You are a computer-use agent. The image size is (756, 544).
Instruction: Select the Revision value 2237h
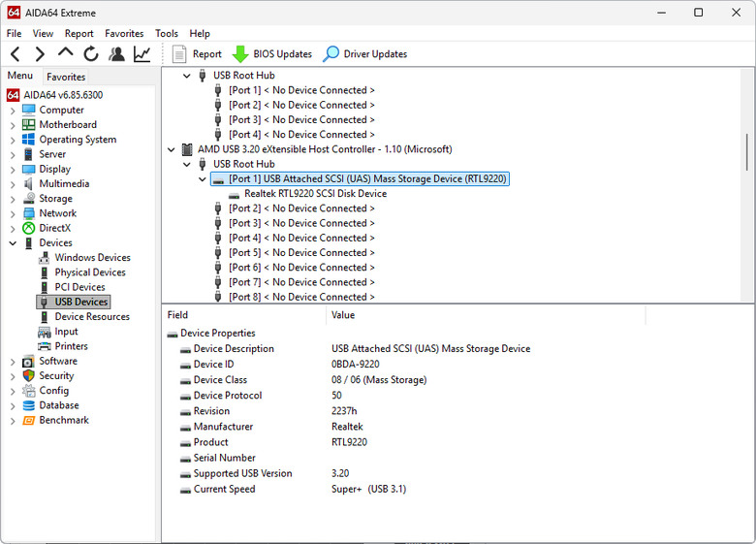coord(344,411)
